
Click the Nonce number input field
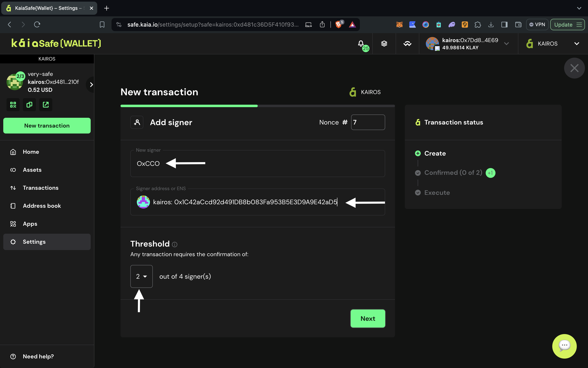[368, 122]
